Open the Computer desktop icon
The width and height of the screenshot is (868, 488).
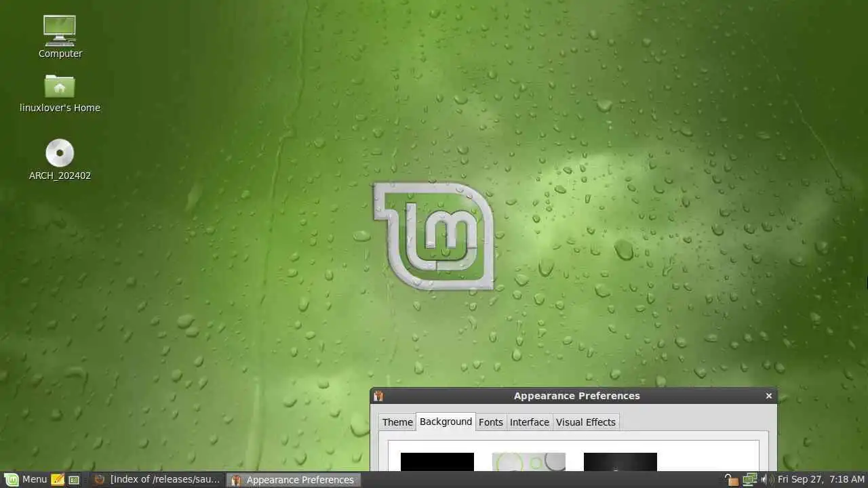pos(60,31)
